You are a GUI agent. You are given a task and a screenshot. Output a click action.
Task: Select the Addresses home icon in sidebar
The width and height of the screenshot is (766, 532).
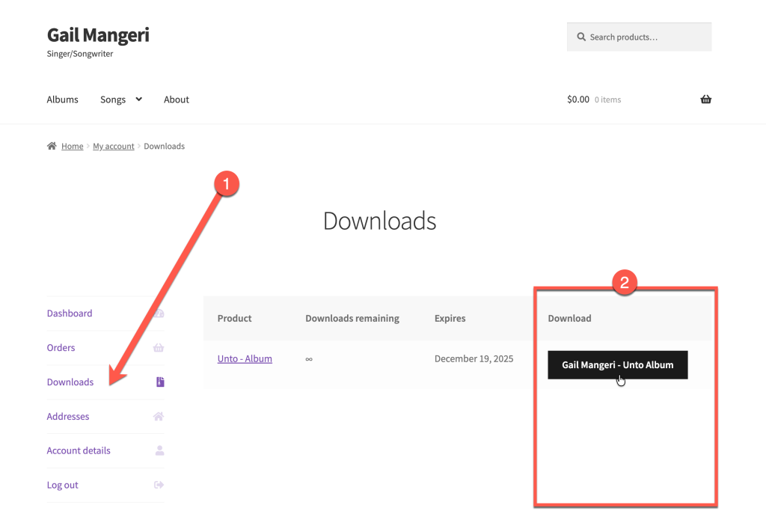(x=159, y=417)
